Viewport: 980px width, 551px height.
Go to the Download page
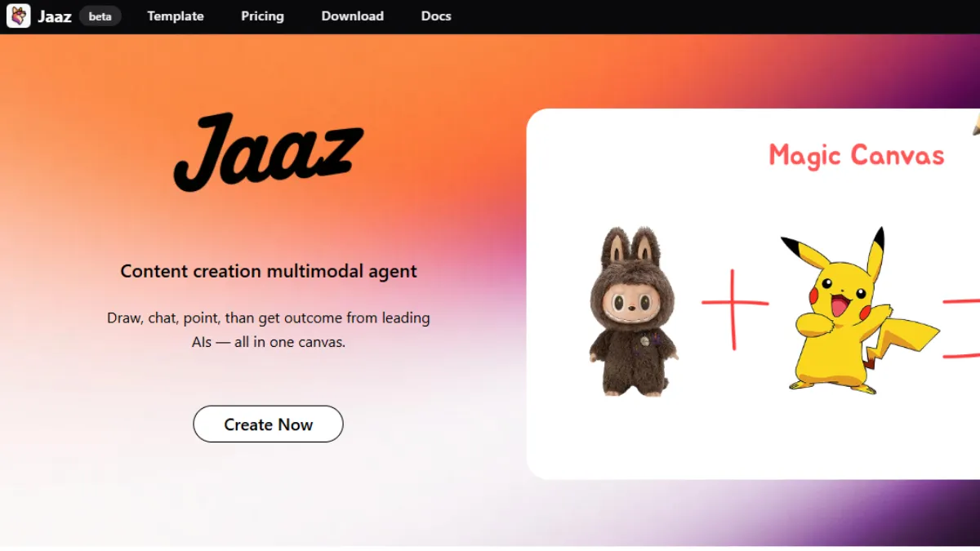pos(352,16)
